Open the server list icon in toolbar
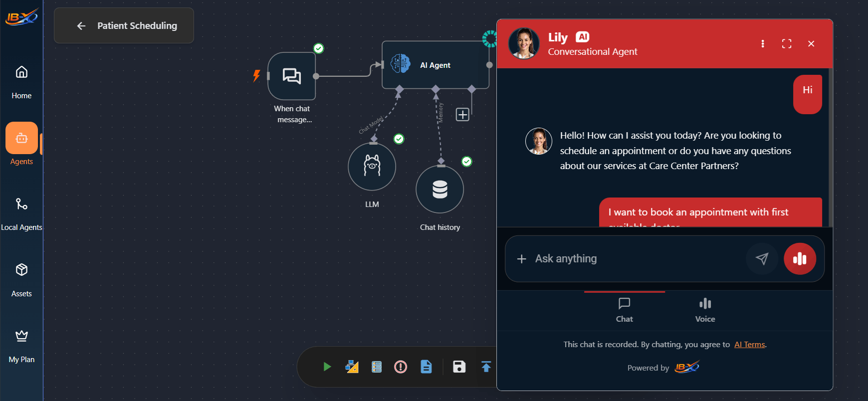868x401 pixels. coord(377,367)
